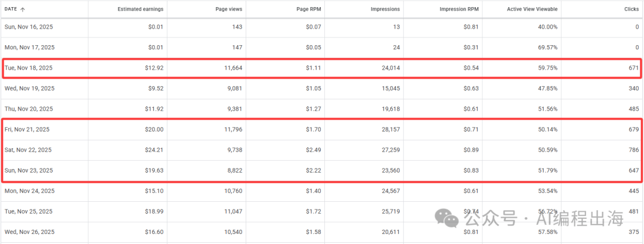Image resolution: width=644 pixels, height=244 pixels.
Task: Click the $0.07 Page RPM value
Action: tap(314, 27)
